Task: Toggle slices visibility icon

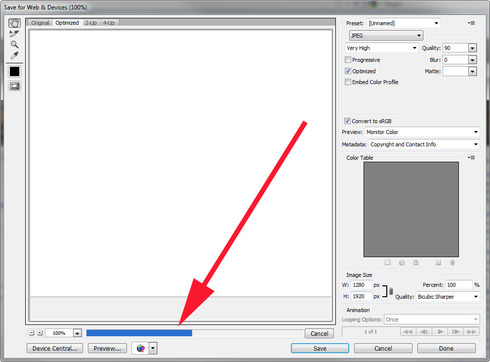Action: 14,86
